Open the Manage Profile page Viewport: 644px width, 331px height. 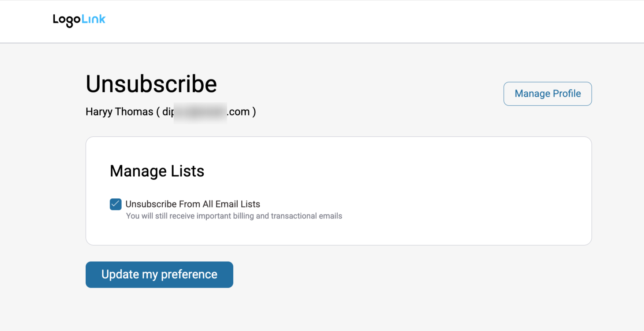coord(547,93)
